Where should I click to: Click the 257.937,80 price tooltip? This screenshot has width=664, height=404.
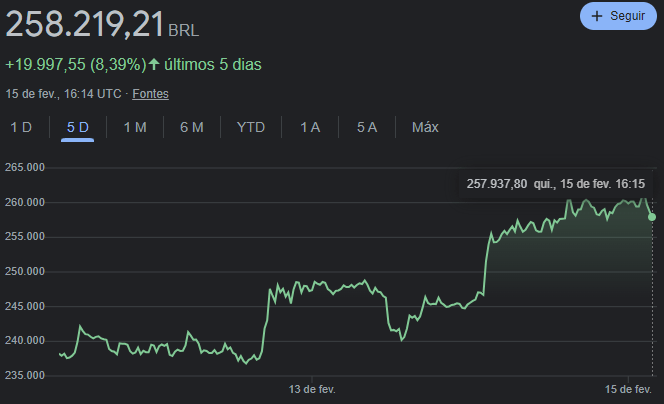[555, 183]
